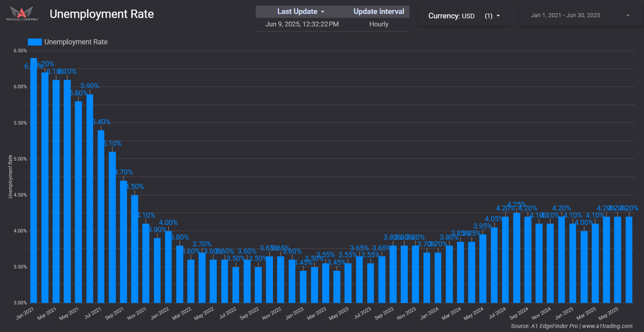
Task: Toggle the Unemployment Rate legend label
Action: (x=76, y=42)
